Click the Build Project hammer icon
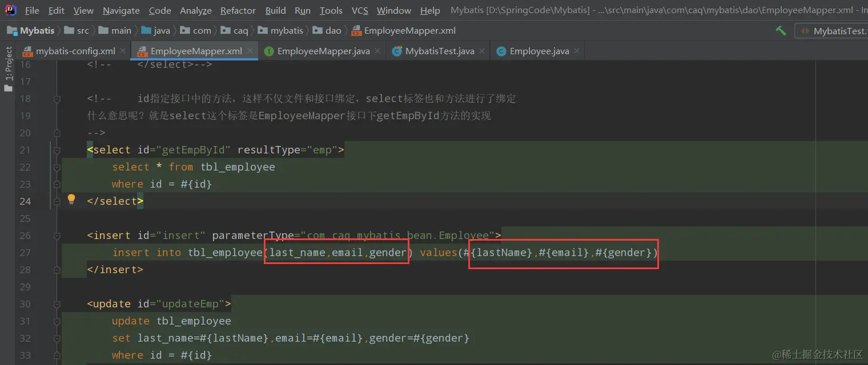The image size is (868, 365). [x=781, y=30]
